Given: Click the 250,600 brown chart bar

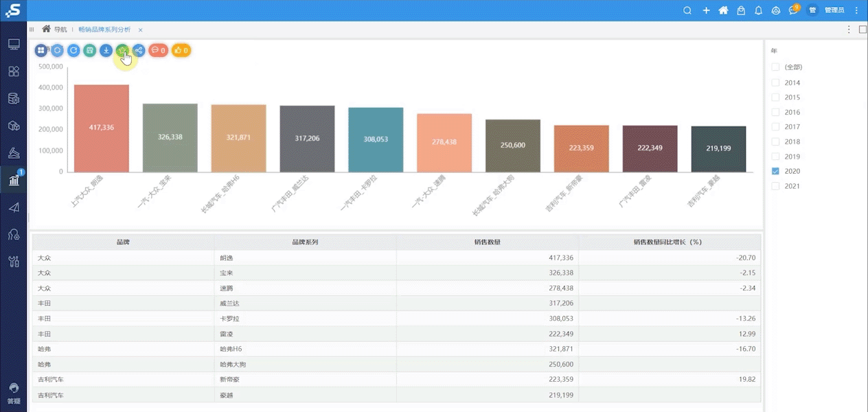Looking at the screenshot, I should pos(513,146).
